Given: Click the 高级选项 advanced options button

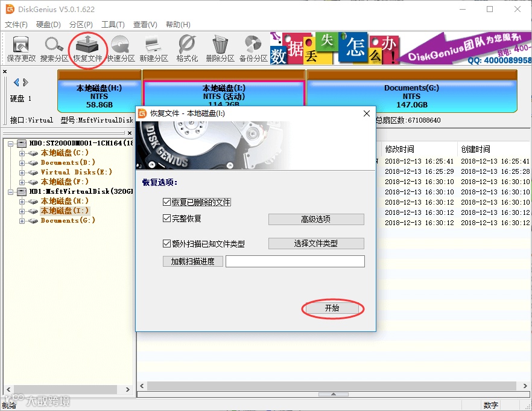Looking at the screenshot, I should coord(316,219).
